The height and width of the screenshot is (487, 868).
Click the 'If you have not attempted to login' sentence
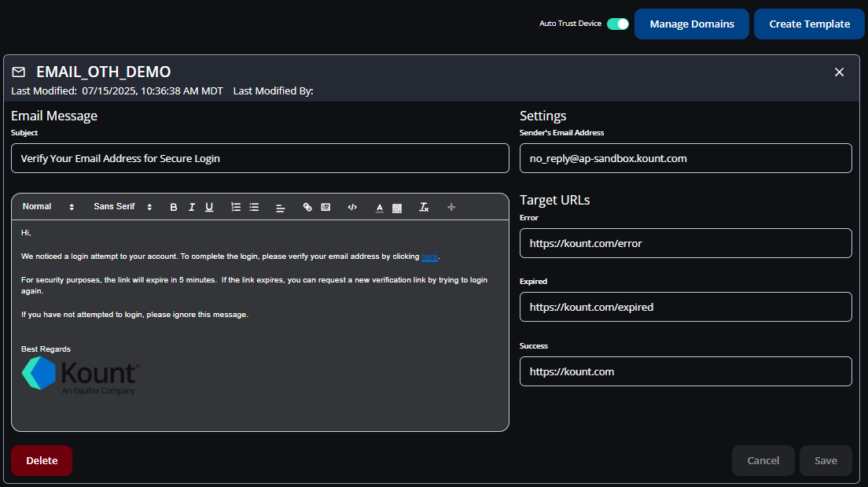point(134,315)
